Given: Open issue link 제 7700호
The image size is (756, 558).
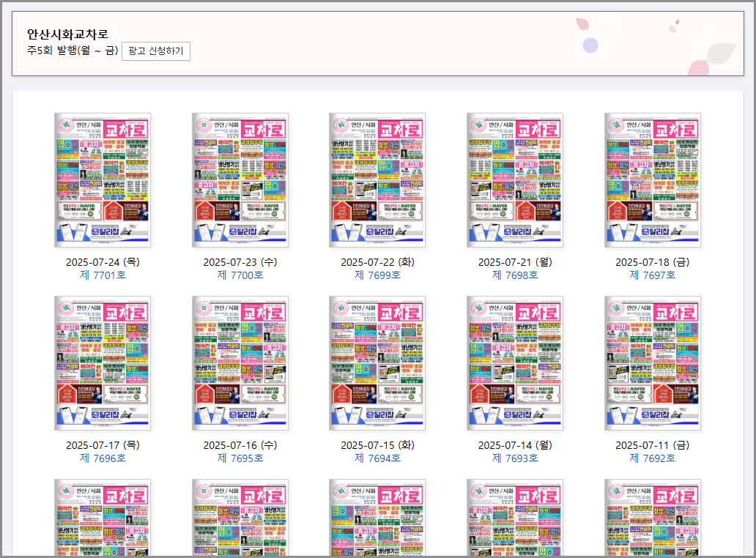Looking at the screenshot, I should (x=240, y=275).
